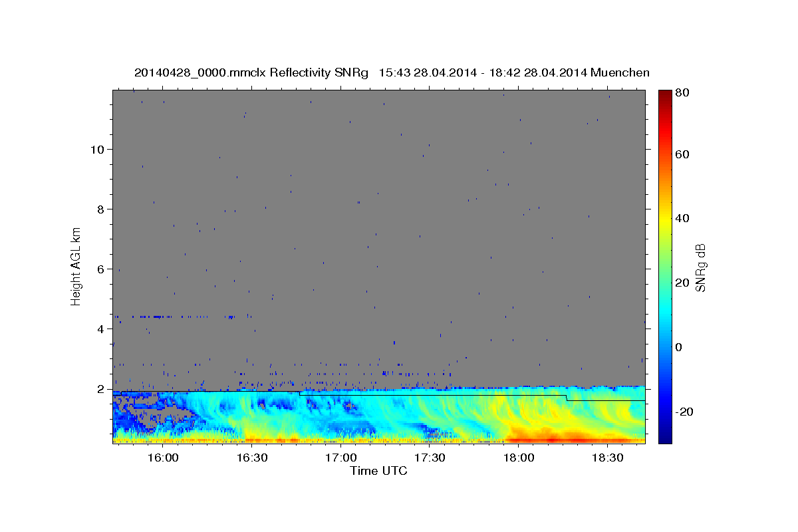This screenshot has height=532, width=798.
Task: Click the dark red top of the colorbar
Action: [664, 96]
